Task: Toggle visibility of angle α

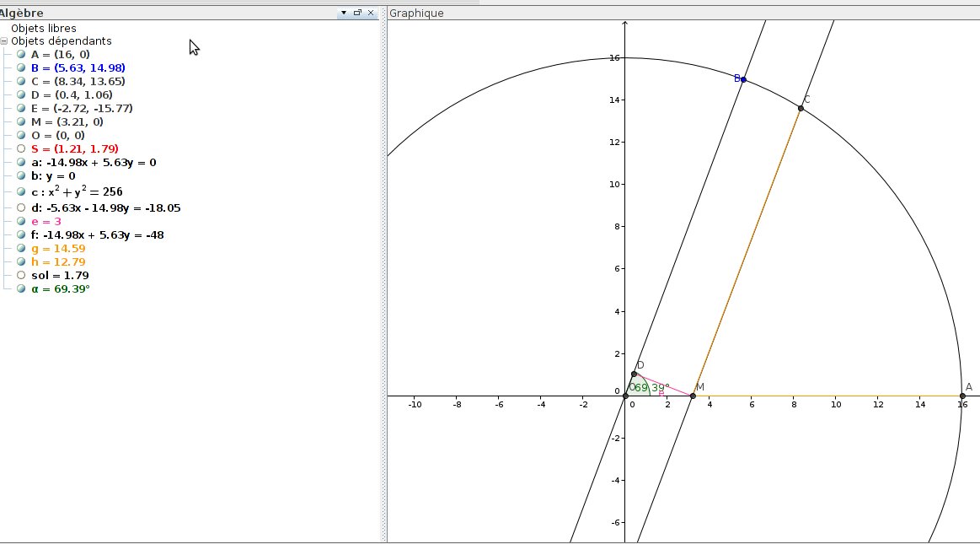Action: point(21,289)
